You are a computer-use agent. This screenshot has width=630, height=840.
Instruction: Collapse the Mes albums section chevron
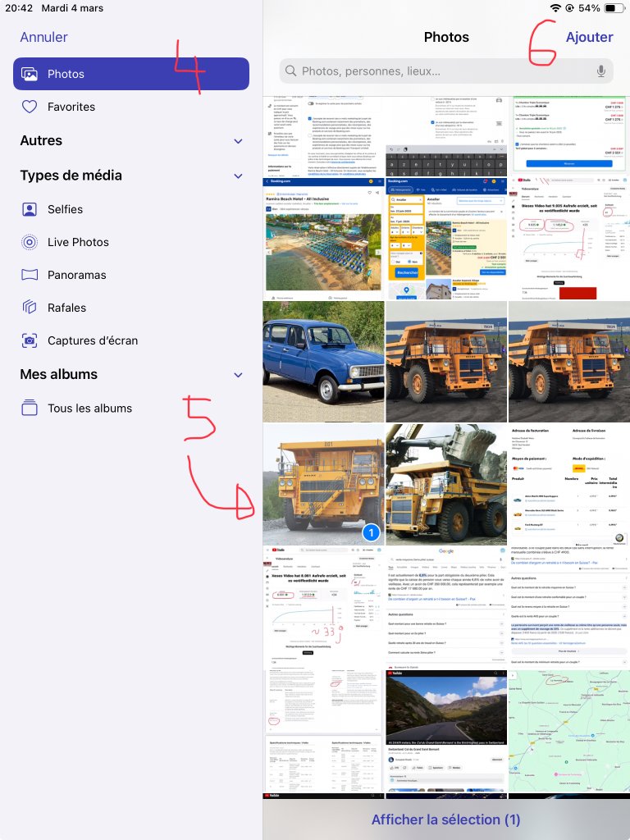coord(238,375)
